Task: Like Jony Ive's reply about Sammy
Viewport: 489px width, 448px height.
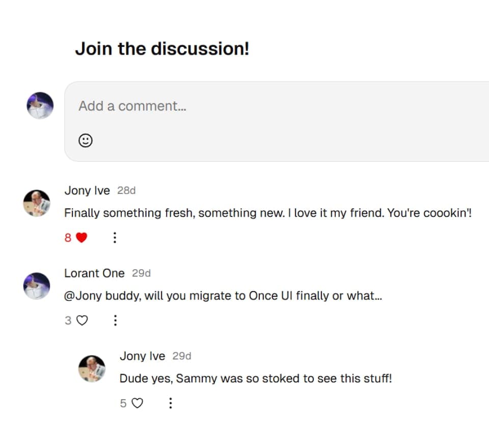Action: pyautogui.click(x=137, y=403)
